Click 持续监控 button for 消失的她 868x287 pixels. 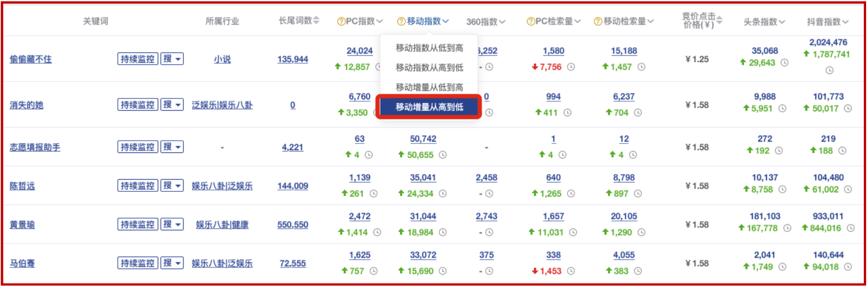pos(138,105)
